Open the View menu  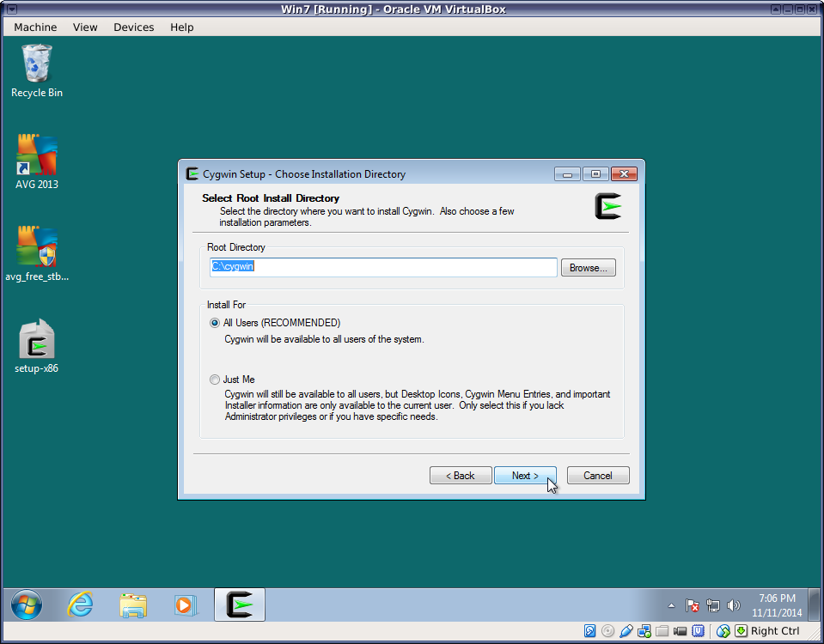[x=85, y=27]
